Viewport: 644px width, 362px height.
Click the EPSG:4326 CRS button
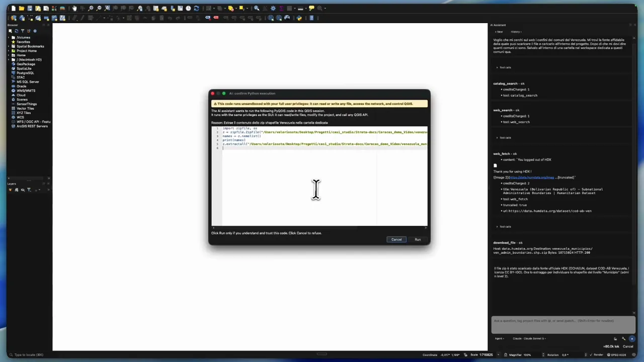point(617,354)
